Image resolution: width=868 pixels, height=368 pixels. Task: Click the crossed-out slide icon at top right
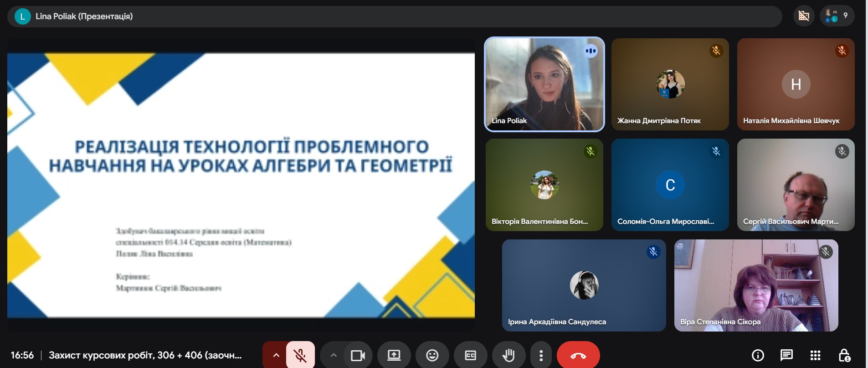(x=804, y=16)
